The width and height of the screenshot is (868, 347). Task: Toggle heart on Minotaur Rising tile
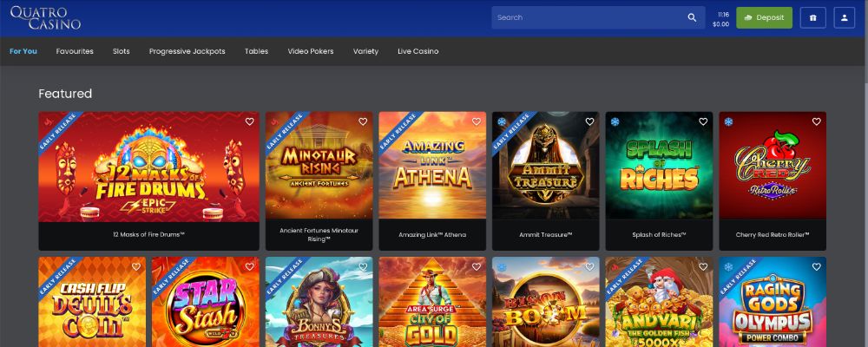363,121
